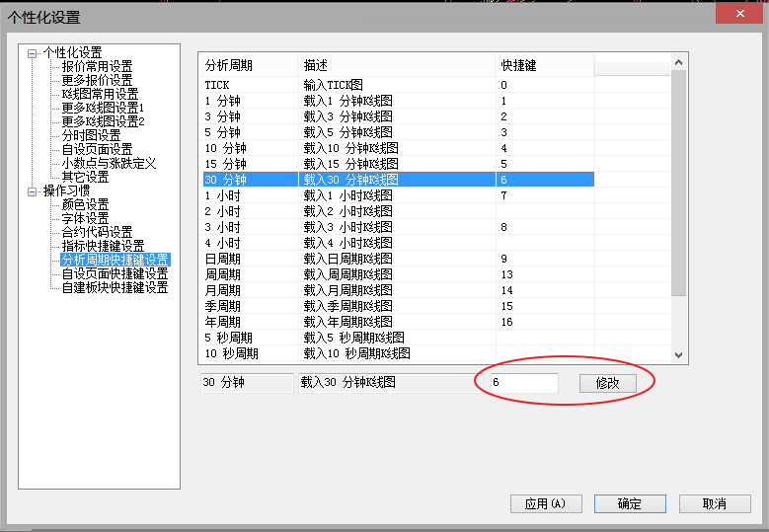Click shortcut value 13 for 周周期
769x532 pixels.
point(507,274)
